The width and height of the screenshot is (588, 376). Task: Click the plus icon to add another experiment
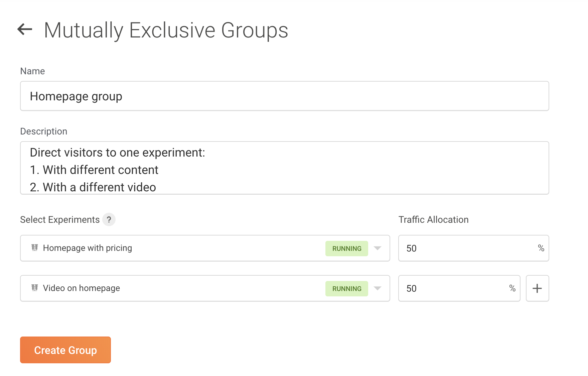coord(537,288)
